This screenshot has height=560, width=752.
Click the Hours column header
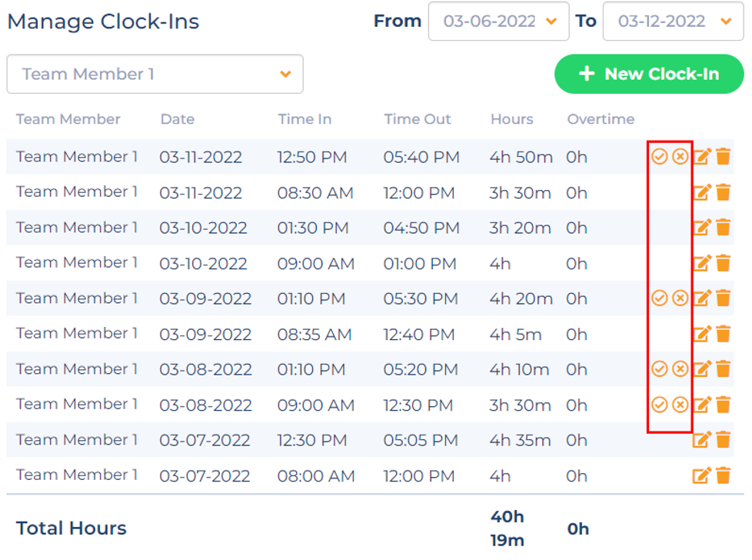tap(512, 119)
